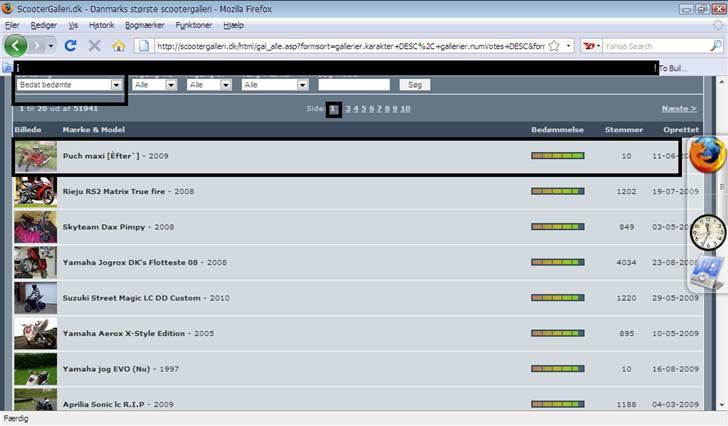Image resolution: width=728 pixels, height=426 pixels.
Task: Open the Hjælp menu
Action: pos(233,25)
